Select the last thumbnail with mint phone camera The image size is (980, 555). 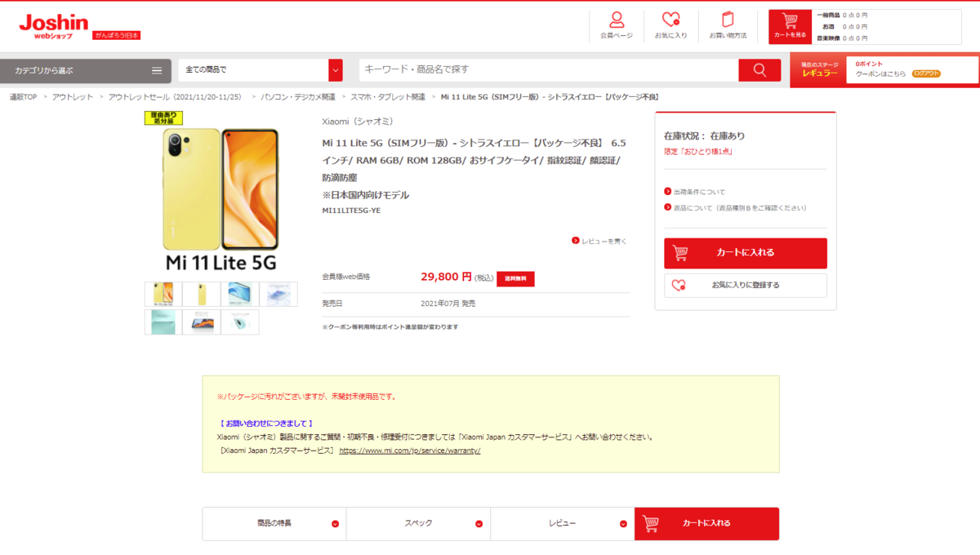[x=239, y=322]
